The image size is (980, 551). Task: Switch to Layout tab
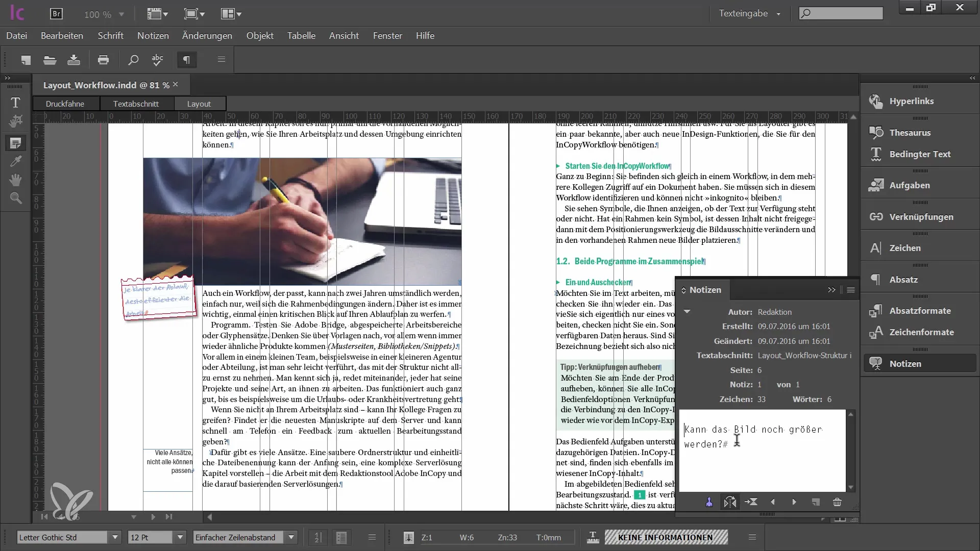pyautogui.click(x=198, y=104)
